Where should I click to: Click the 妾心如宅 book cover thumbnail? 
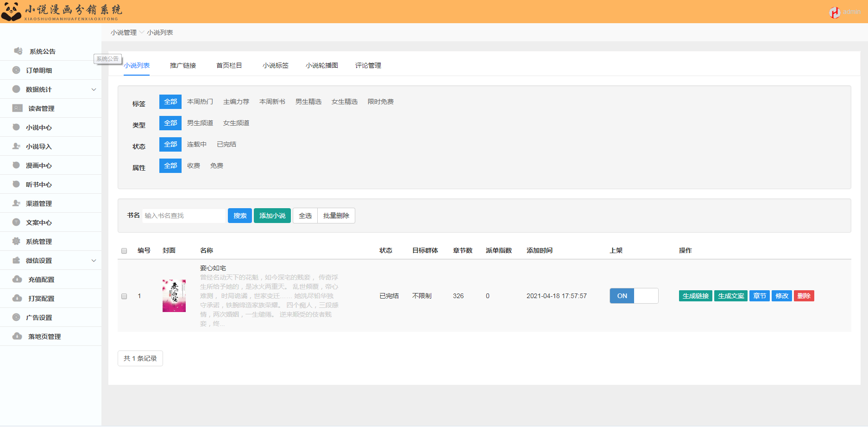coord(174,296)
